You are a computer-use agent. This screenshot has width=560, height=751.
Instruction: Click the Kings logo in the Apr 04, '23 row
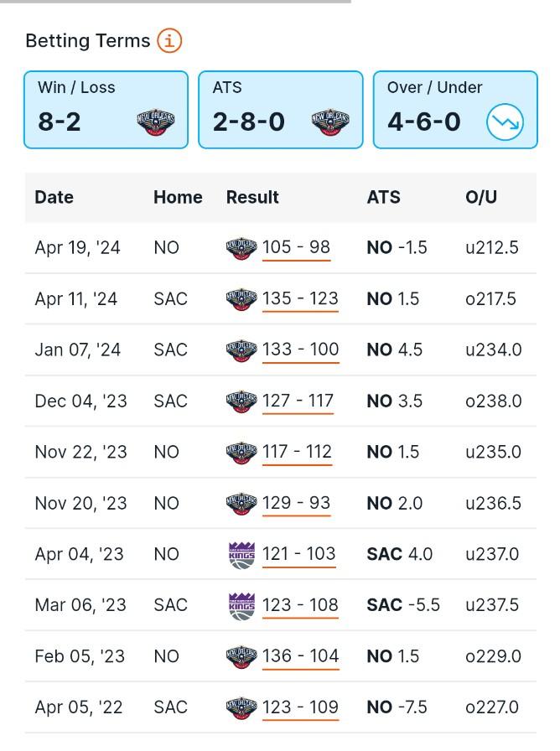point(242,555)
